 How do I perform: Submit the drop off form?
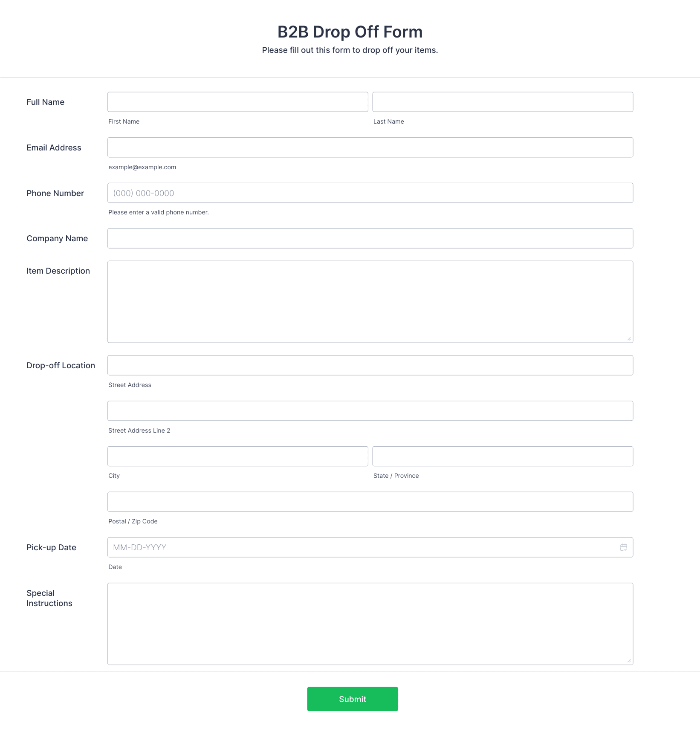(x=353, y=699)
